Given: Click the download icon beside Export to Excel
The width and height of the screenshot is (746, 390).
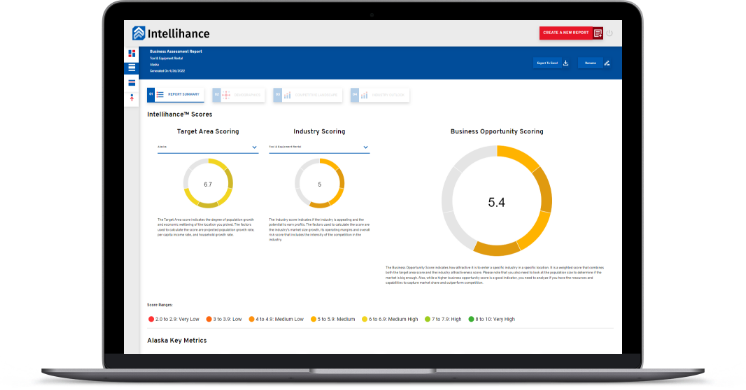Looking at the screenshot, I should [x=566, y=63].
